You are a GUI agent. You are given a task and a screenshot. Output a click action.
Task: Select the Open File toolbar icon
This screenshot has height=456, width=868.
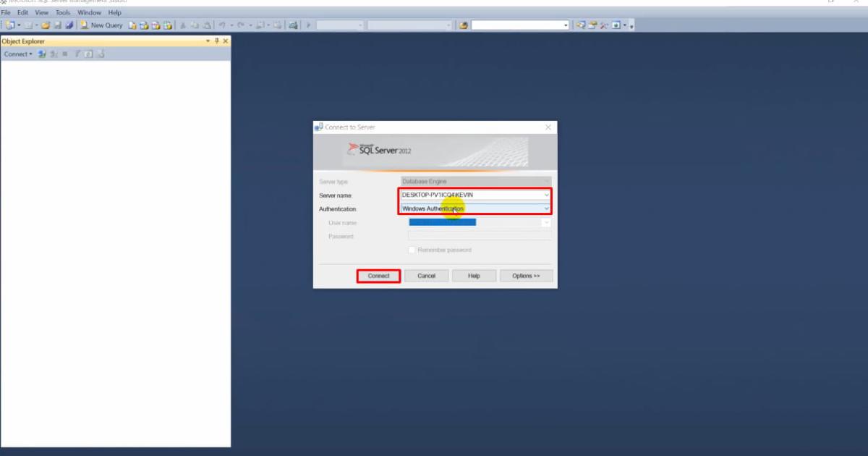(x=47, y=24)
